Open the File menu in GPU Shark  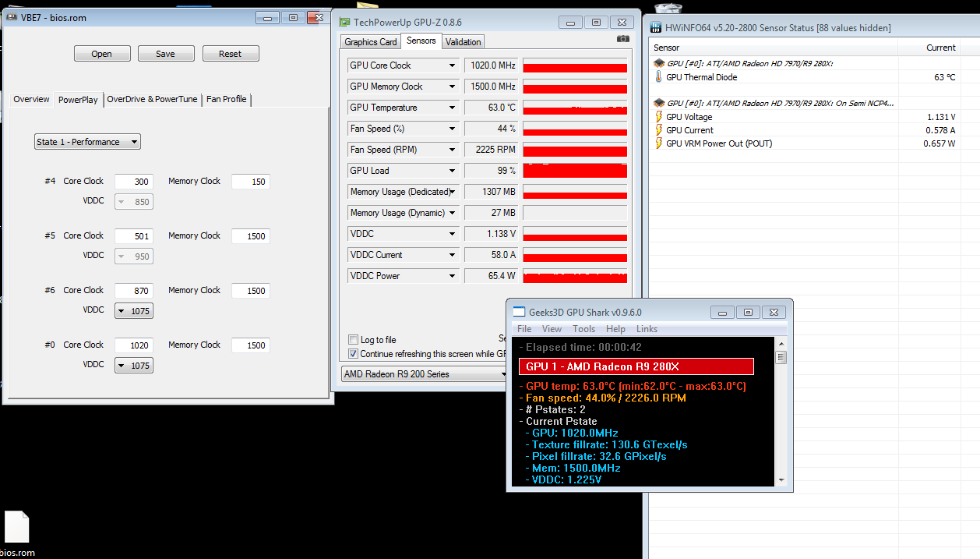pyautogui.click(x=524, y=329)
